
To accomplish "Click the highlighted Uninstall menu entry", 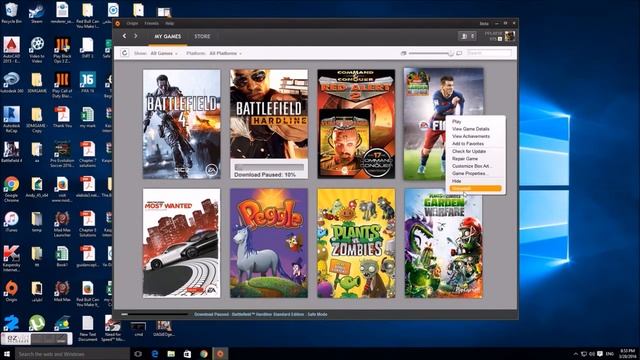I will 475,188.
